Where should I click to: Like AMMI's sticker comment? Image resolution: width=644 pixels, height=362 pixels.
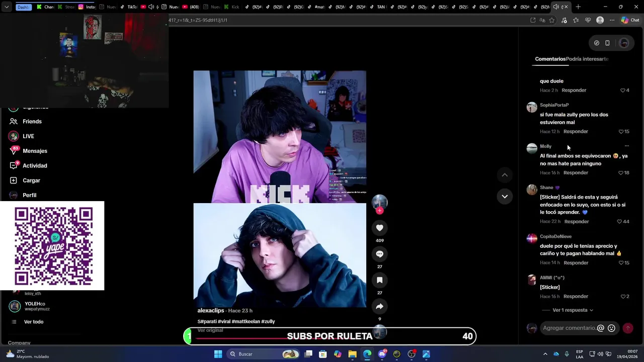pyautogui.click(x=624, y=296)
